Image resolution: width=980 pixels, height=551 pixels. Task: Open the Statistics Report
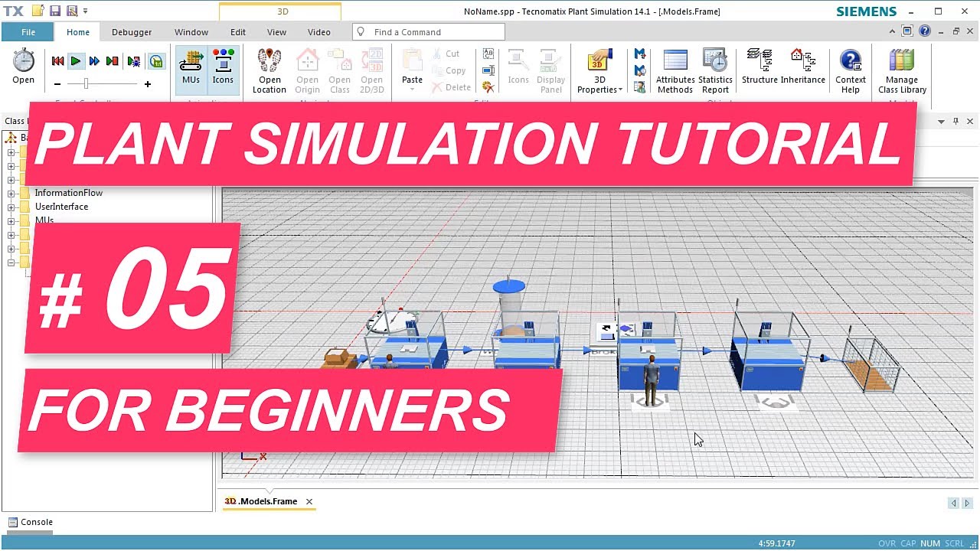tap(715, 71)
